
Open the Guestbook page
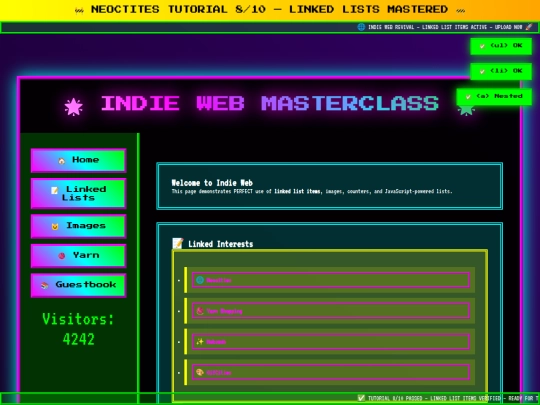point(79,285)
